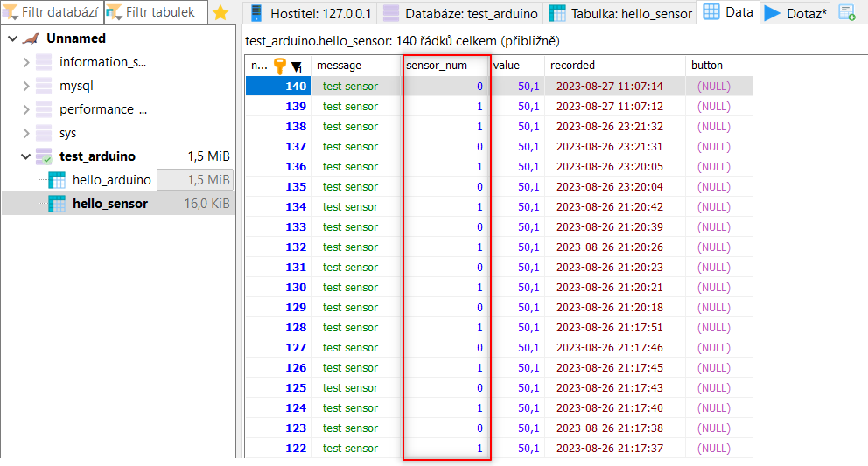Collapse the test_arduino database node

click(x=25, y=156)
